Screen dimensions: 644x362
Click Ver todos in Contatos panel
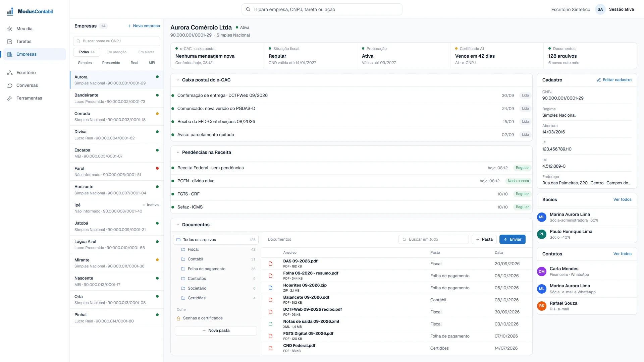coord(622,254)
